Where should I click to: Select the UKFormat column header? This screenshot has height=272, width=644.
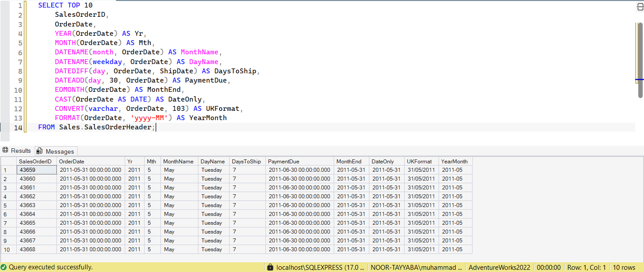[x=421, y=161]
